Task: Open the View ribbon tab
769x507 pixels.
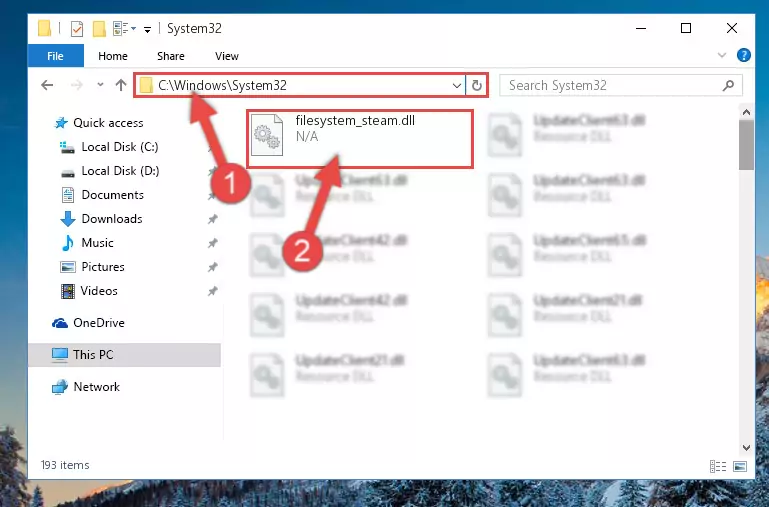Action: click(227, 56)
